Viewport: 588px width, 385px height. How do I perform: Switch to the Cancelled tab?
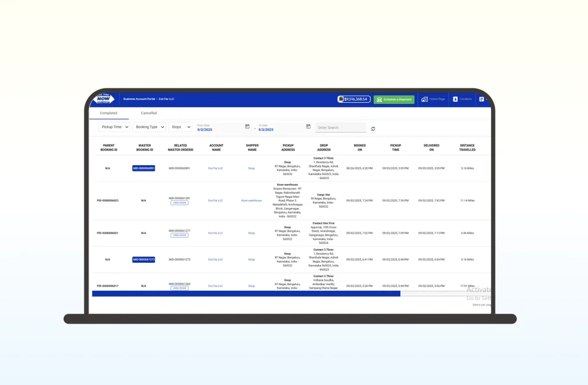click(x=149, y=113)
